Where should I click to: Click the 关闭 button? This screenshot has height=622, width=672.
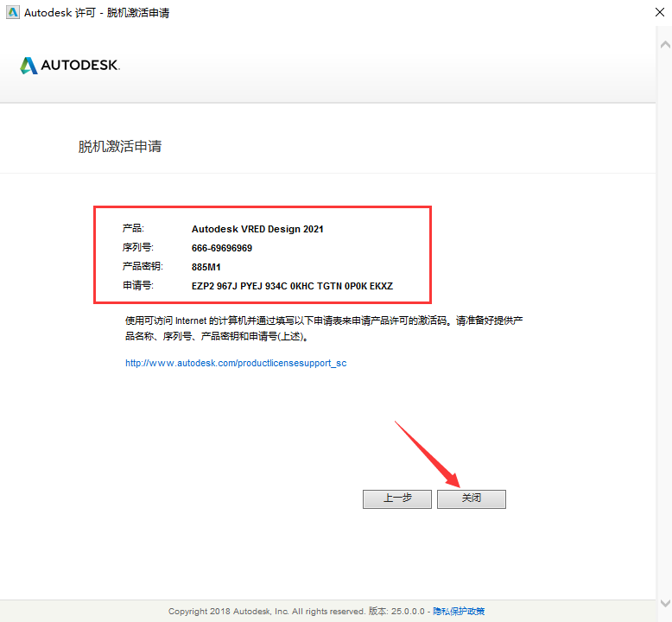click(472, 499)
